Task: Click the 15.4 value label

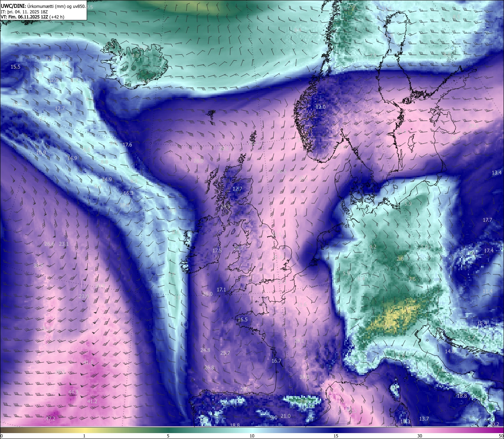Action: tap(482, 324)
